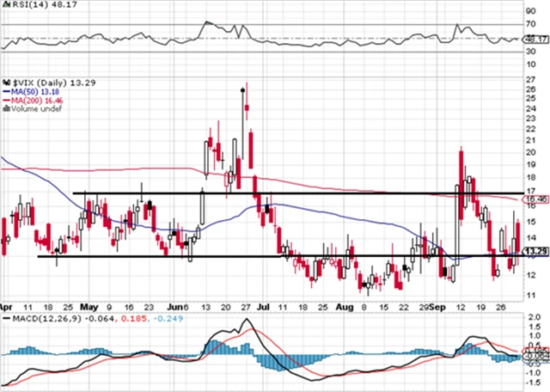The height and width of the screenshot is (392, 550).
Task: Click the Volume undef legend icon
Action: [x=5, y=109]
